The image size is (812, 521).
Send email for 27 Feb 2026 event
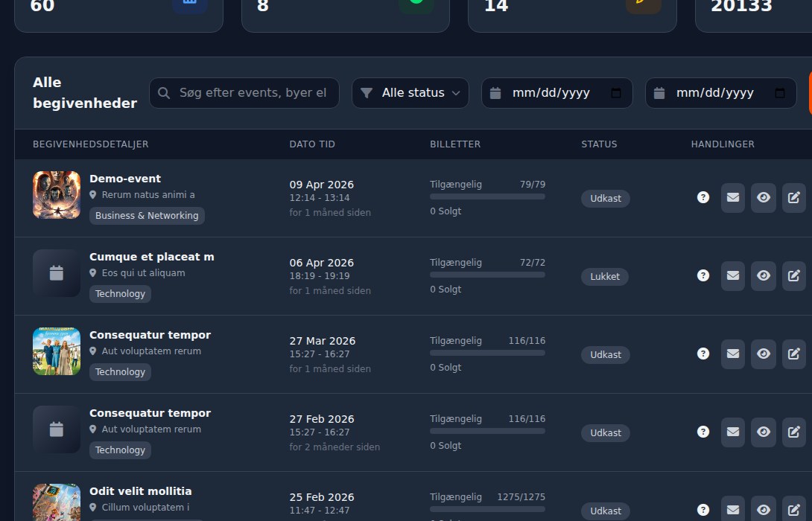pos(733,432)
